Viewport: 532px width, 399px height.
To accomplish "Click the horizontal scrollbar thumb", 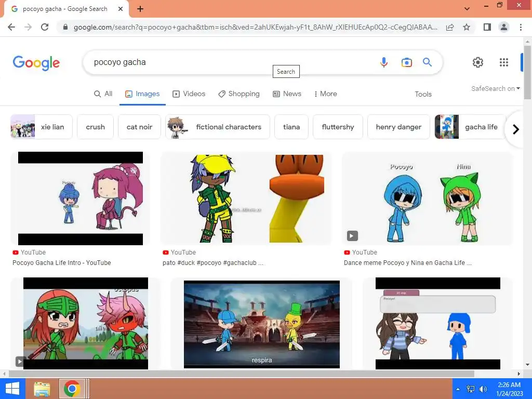I will pyautogui.click(x=241, y=374).
